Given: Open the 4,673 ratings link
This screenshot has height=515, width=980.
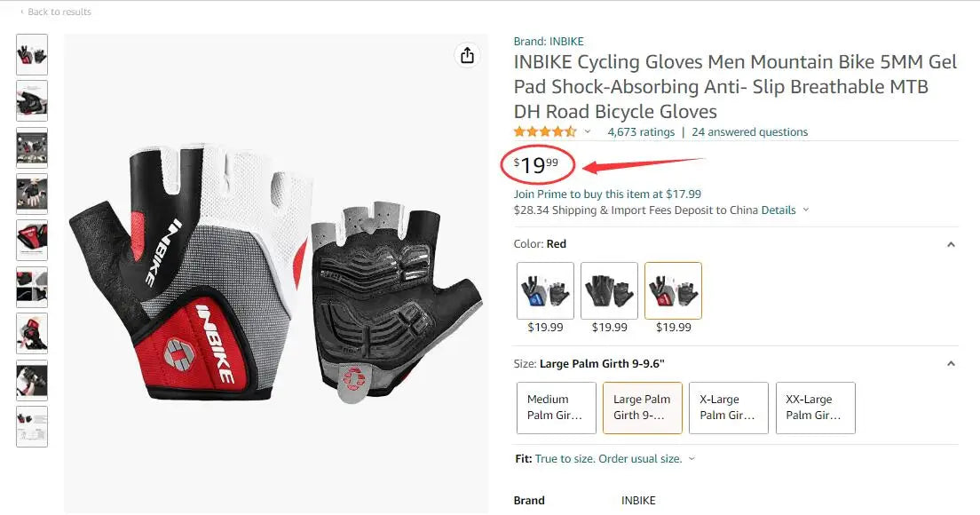Looking at the screenshot, I should [641, 131].
